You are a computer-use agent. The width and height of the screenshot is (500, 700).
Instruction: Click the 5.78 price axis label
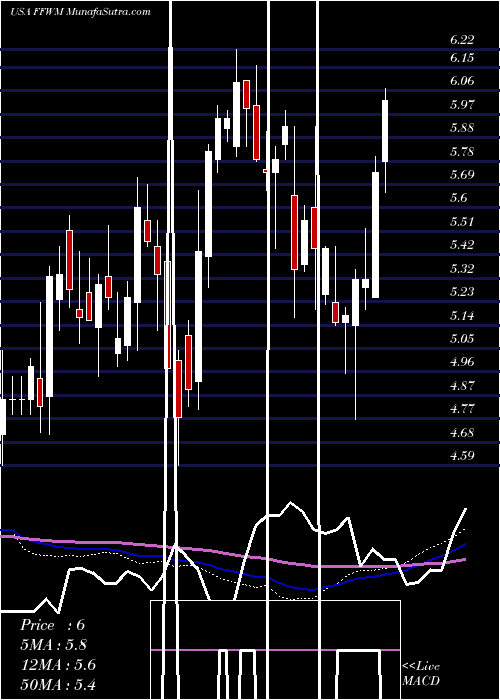(461, 151)
